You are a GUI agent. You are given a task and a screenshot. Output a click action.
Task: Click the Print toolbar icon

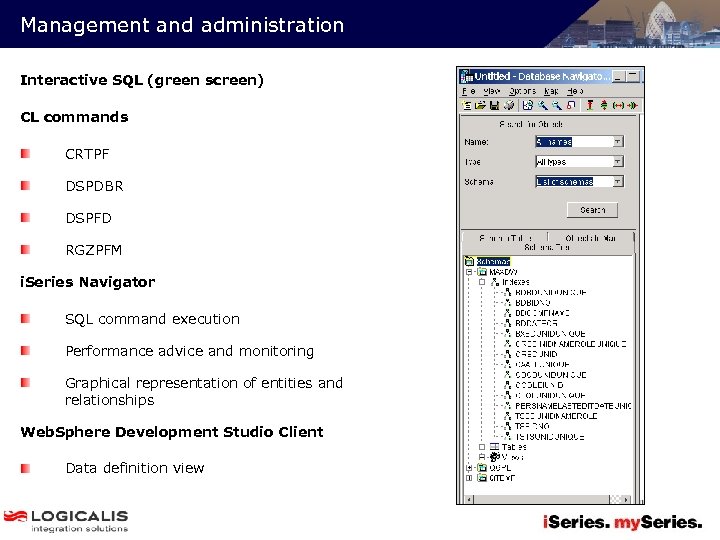tap(509, 106)
